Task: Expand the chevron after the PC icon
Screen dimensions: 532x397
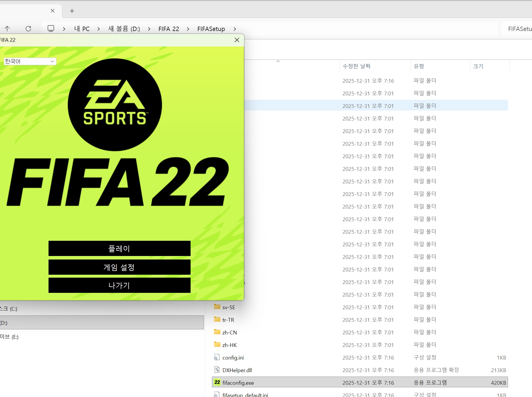Action: [x=64, y=29]
